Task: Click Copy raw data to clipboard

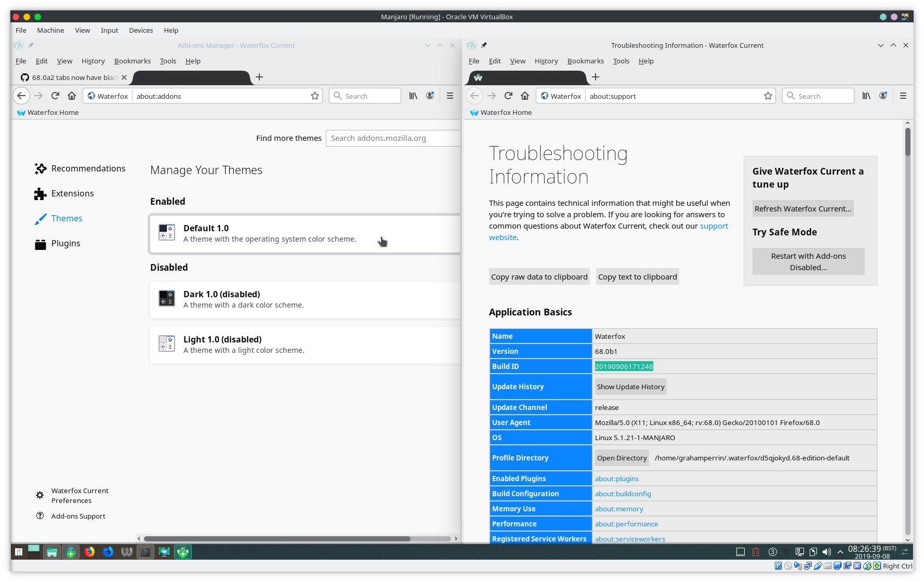Action: coord(539,276)
